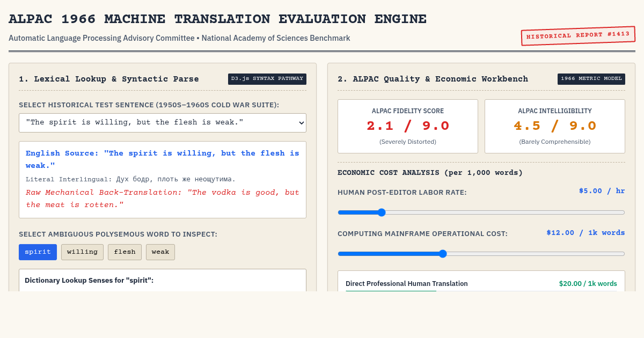Click the main ALPAC 1966 engine page title
This screenshot has height=338, width=644.
217,19
